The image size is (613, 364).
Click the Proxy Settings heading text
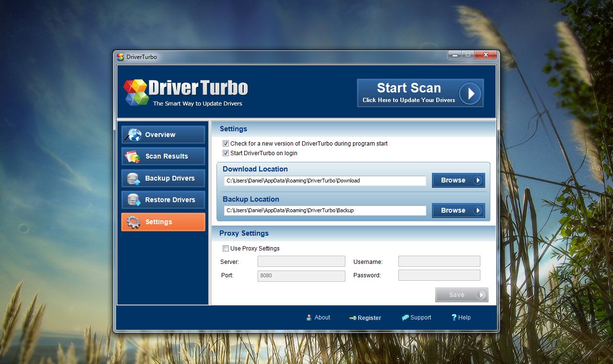pyautogui.click(x=244, y=233)
